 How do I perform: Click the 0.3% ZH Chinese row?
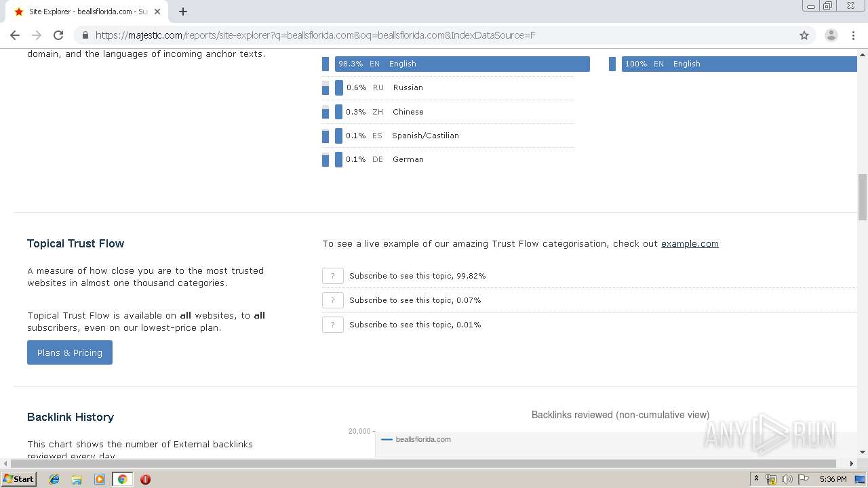pos(448,112)
